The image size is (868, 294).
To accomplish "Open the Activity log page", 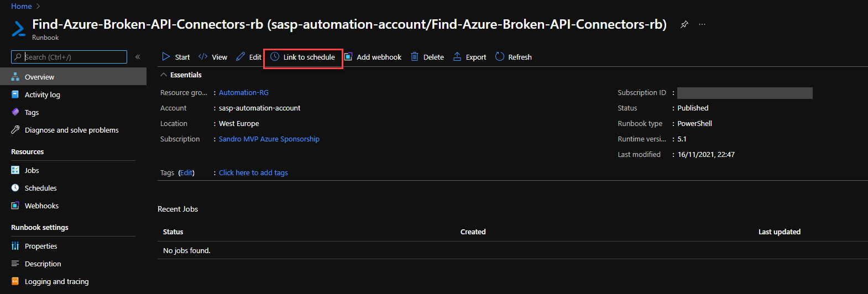I will (x=42, y=95).
